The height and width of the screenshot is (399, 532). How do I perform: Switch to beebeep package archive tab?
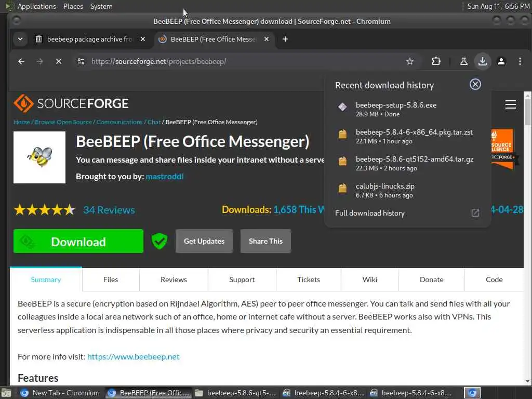pyautogui.click(x=89, y=39)
